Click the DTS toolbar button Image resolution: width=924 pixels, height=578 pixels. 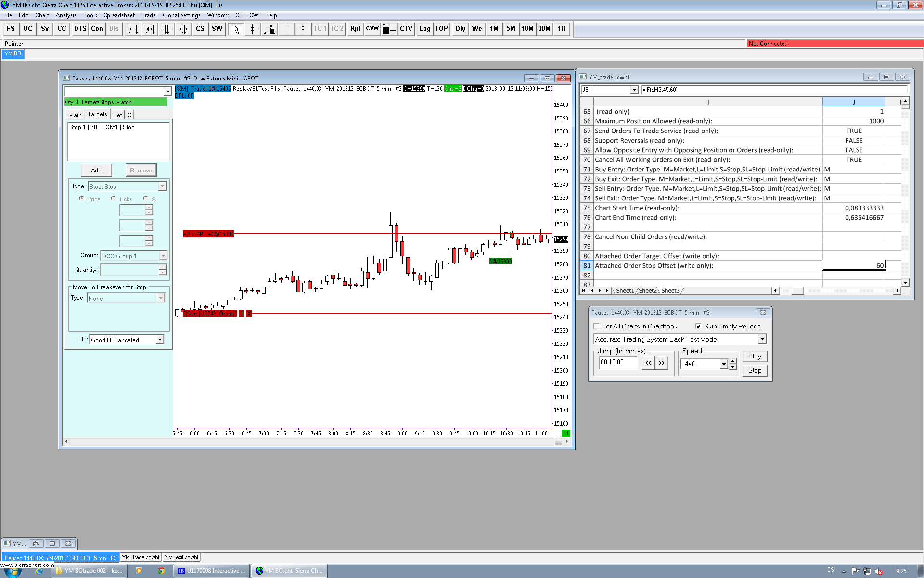pyautogui.click(x=80, y=29)
